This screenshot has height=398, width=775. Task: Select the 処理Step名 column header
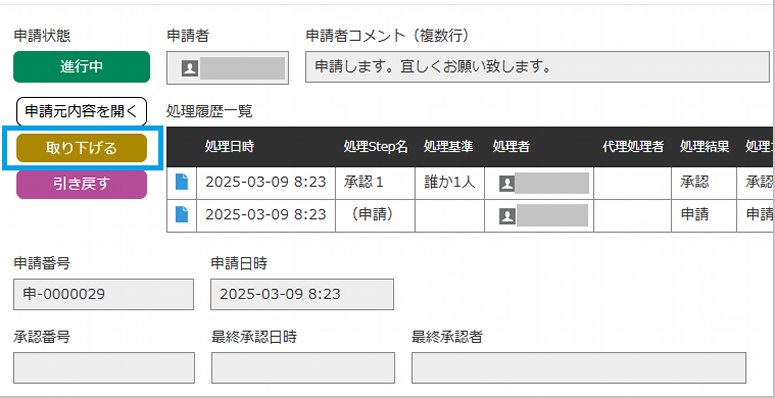[x=376, y=147]
